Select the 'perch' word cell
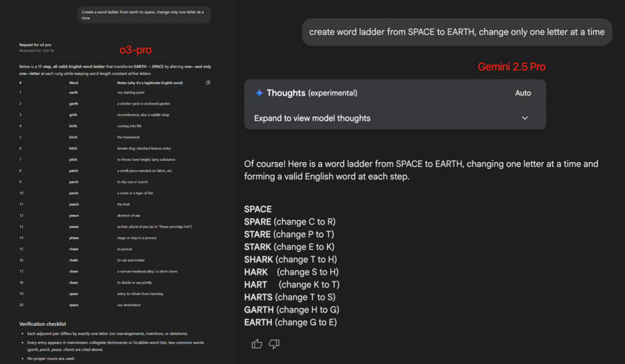Image resolution: width=625 pixels, height=364 pixels. tap(73, 193)
